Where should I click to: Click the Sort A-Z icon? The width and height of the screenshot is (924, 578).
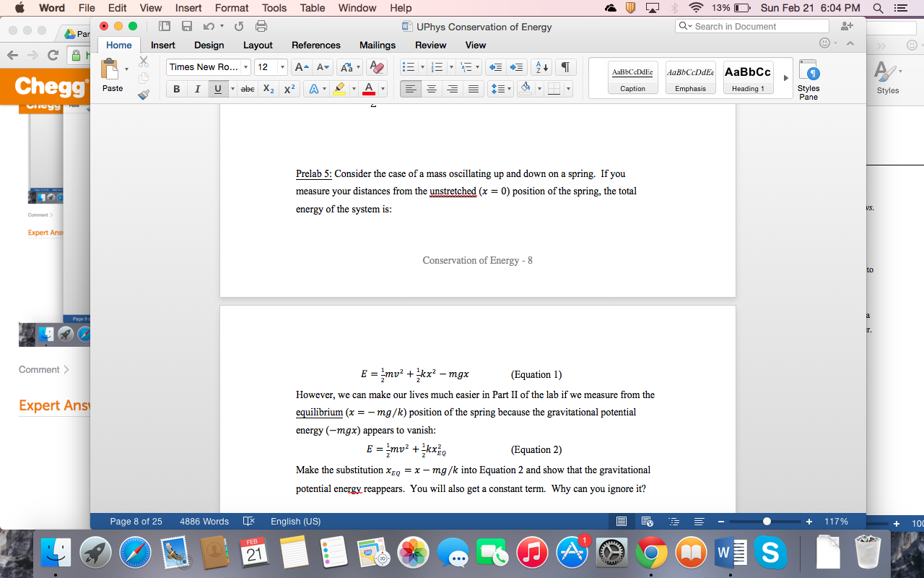541,67
